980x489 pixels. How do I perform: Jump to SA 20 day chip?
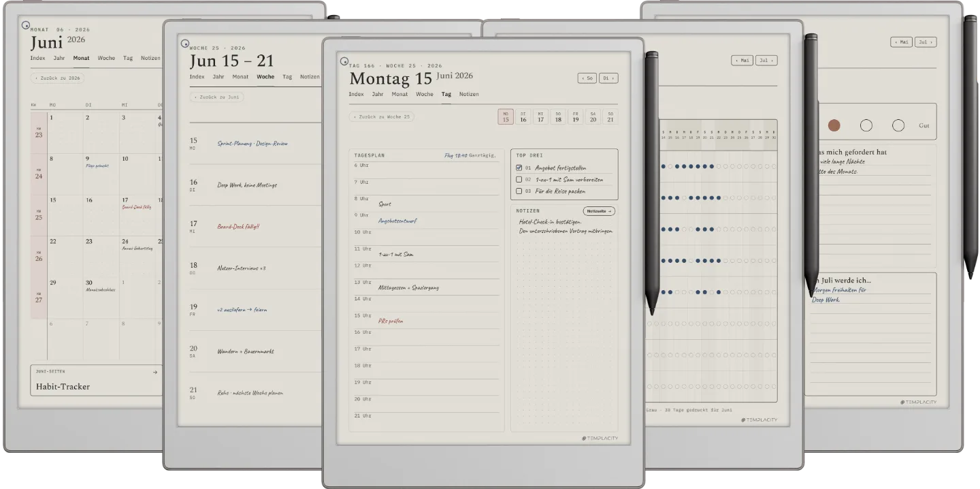click(593, 117)
